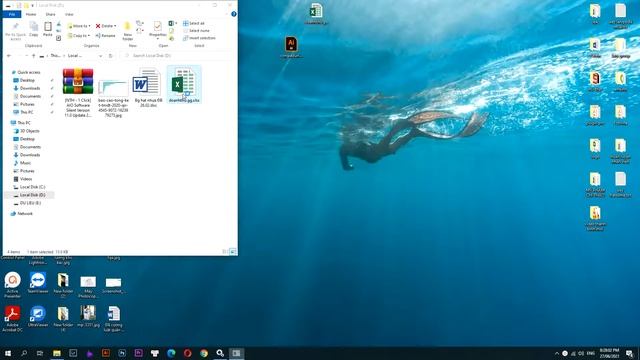Viewport: 640px width, 360px height.
Task: Click the Properties checkmark icon
Action: click(x=157, y=27)
